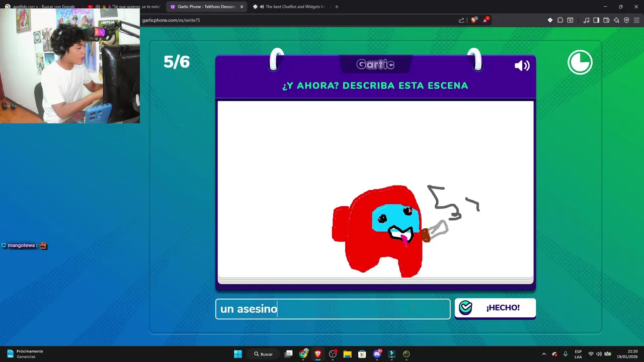Open the media control music note icon
644x362 pixels.
pos(586,20)
